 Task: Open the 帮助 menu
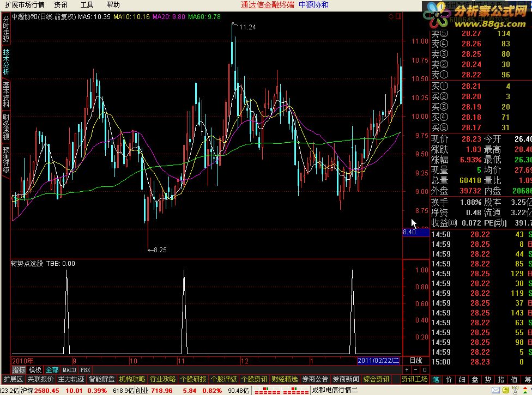point(113,5)
